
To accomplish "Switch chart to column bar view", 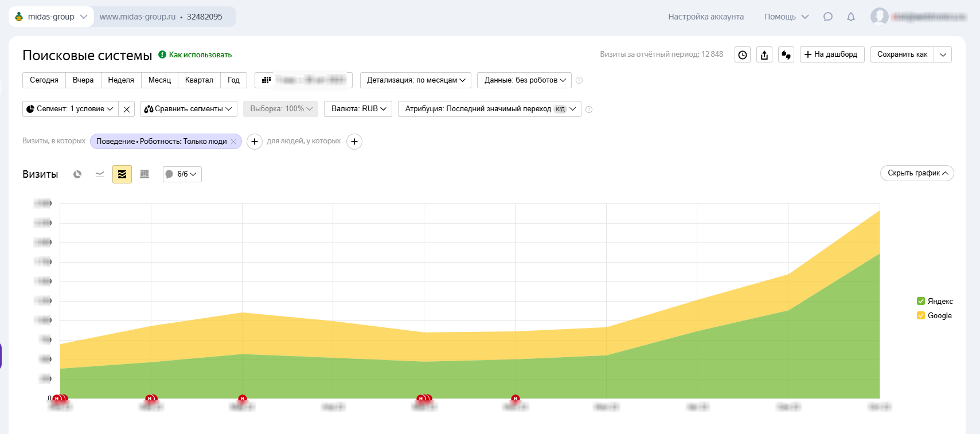I will [145, 174].
